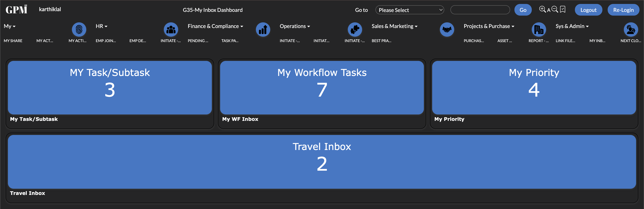Image resolution: width=644 pixels, height=209 pixels.
Task: Open the Travel Inbox tile showing 2
Action: (x=322, y=162)
